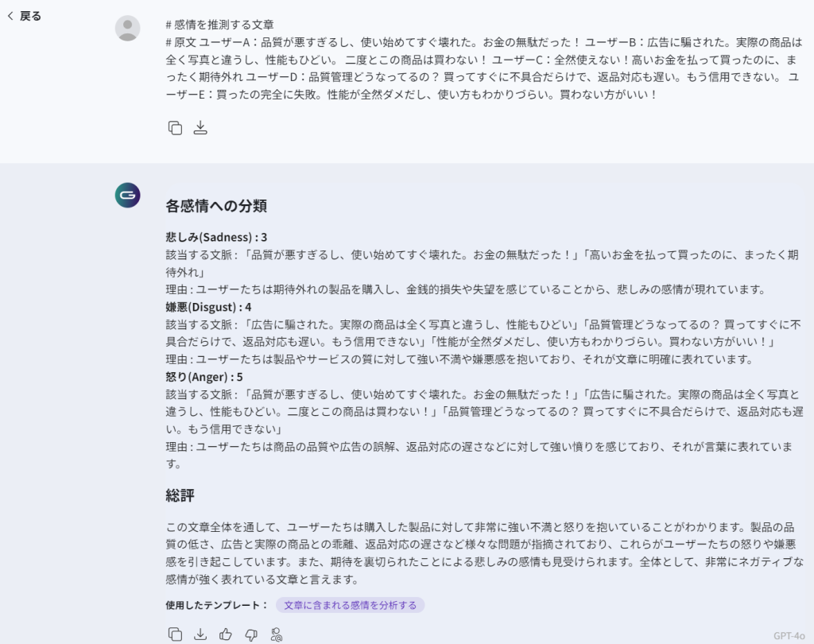
Task: Click the 総評 heading
Action: (180, 495)
